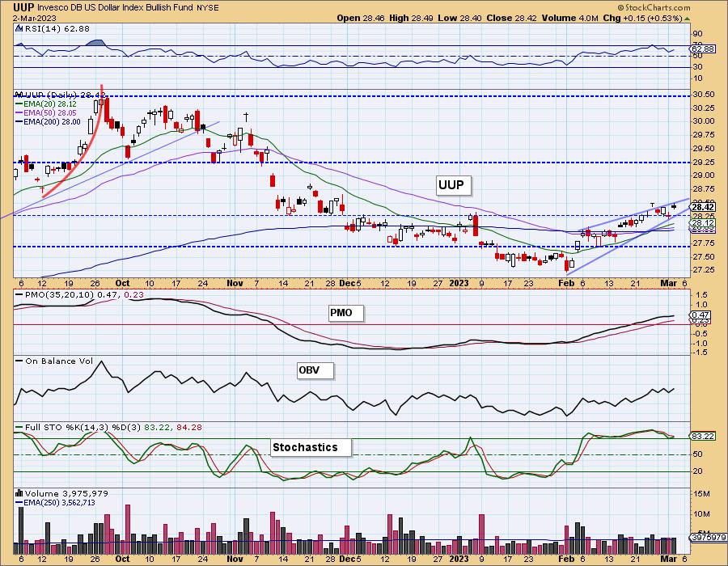
Task: Click the 'EMA(200) 28.00' legend text
Action: 52,122
